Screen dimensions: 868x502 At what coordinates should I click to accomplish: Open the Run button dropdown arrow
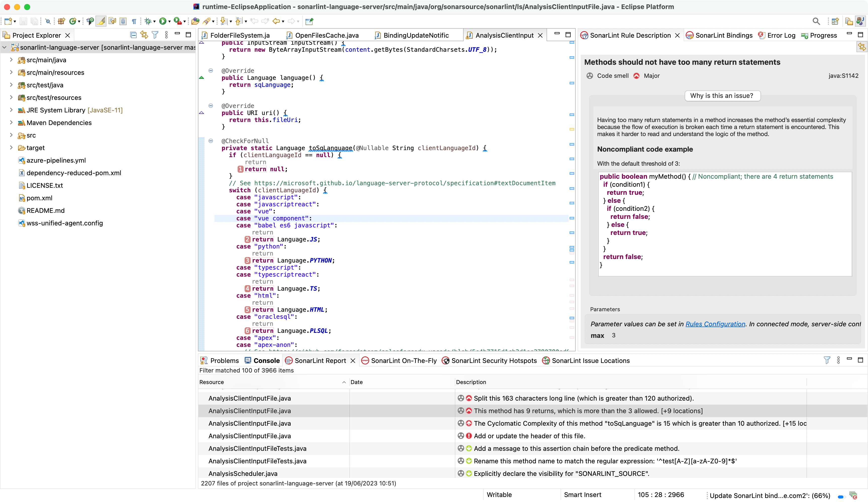click(x=170, y=22)
